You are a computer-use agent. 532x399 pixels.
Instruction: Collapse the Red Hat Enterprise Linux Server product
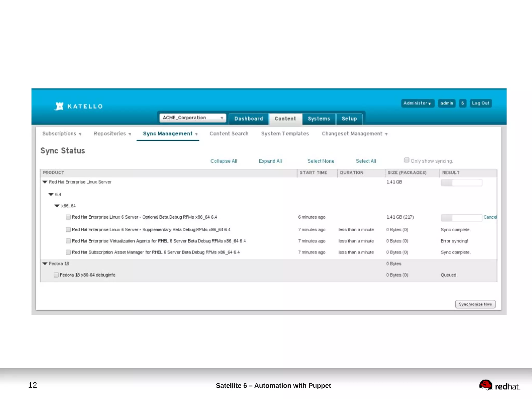click(x=45, y=182)
